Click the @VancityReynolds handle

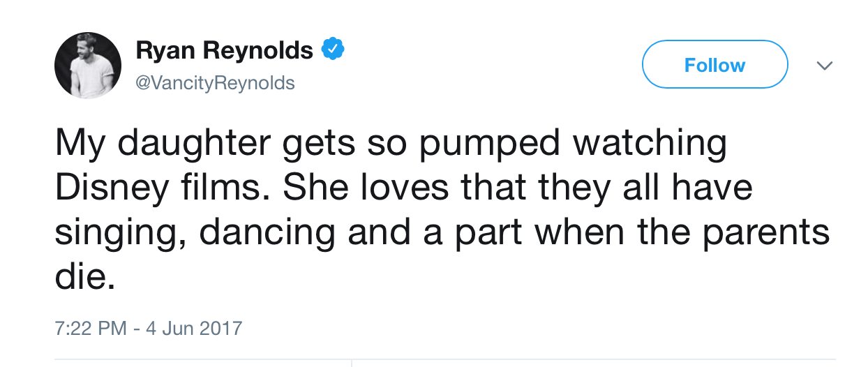point(215,83)
